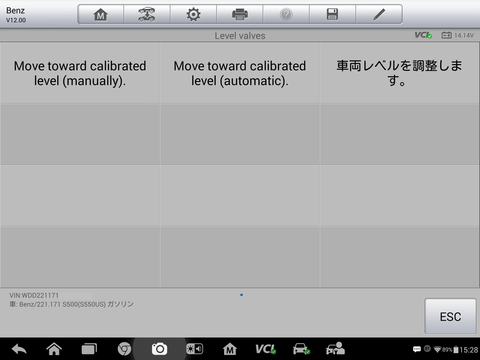Tap the Android back arrow
This screenshot has width=480, height=360.
coord(19,349)
